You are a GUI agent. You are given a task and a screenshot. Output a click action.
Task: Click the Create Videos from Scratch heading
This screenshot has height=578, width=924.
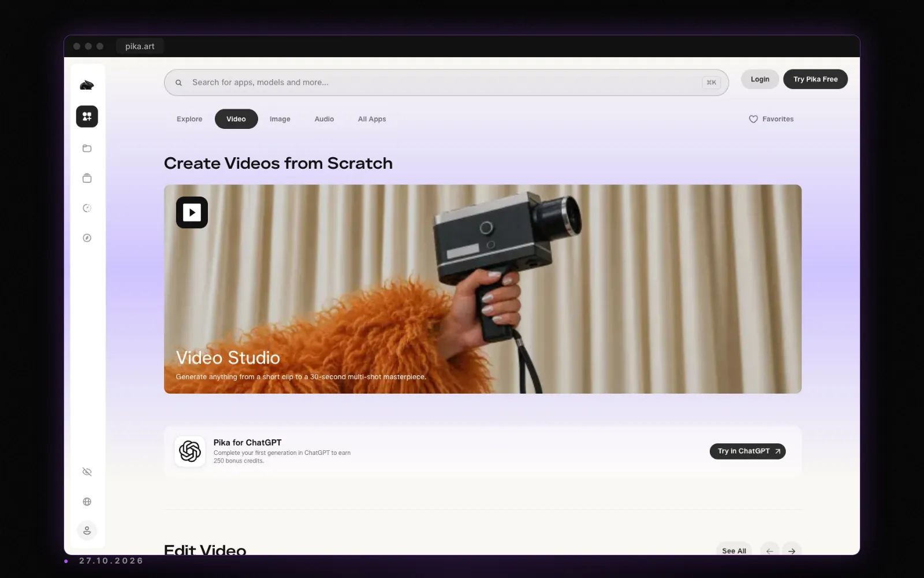tap(278, 164)
